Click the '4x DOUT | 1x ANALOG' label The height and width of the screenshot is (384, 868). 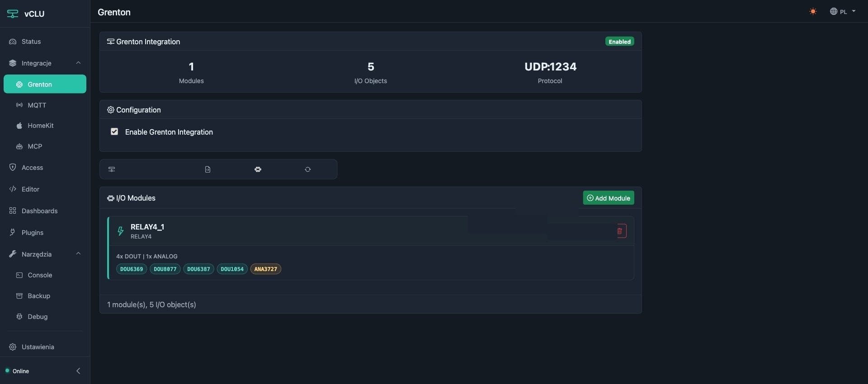tap(147, 256)
